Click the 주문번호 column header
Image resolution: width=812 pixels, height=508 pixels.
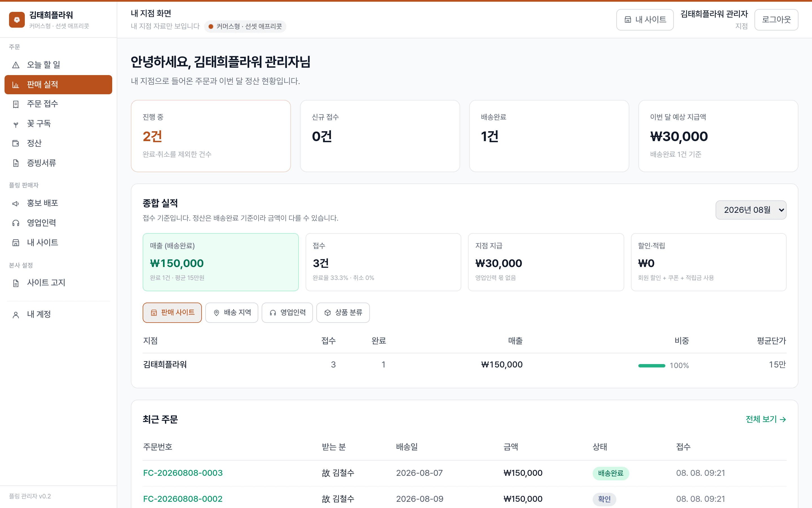158,447
